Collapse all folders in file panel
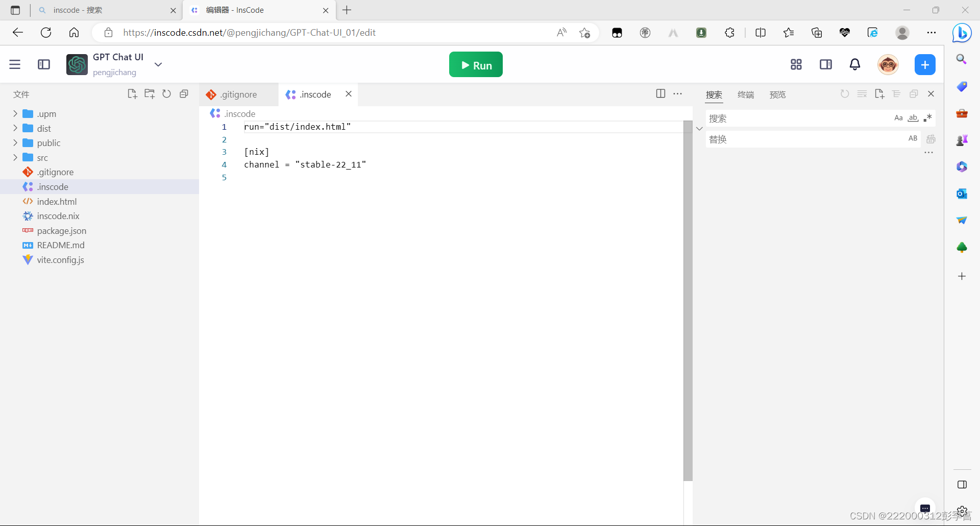 click(184, 94)
